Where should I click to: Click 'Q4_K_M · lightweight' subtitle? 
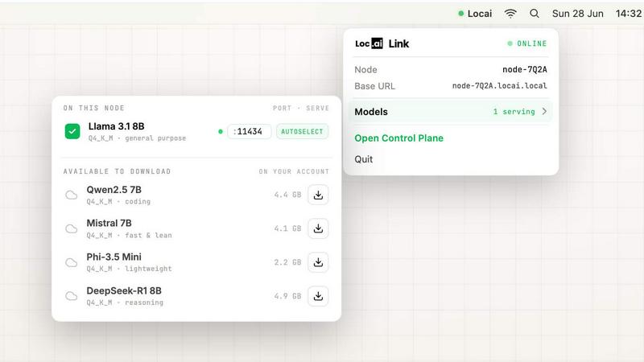click(129, 269)
